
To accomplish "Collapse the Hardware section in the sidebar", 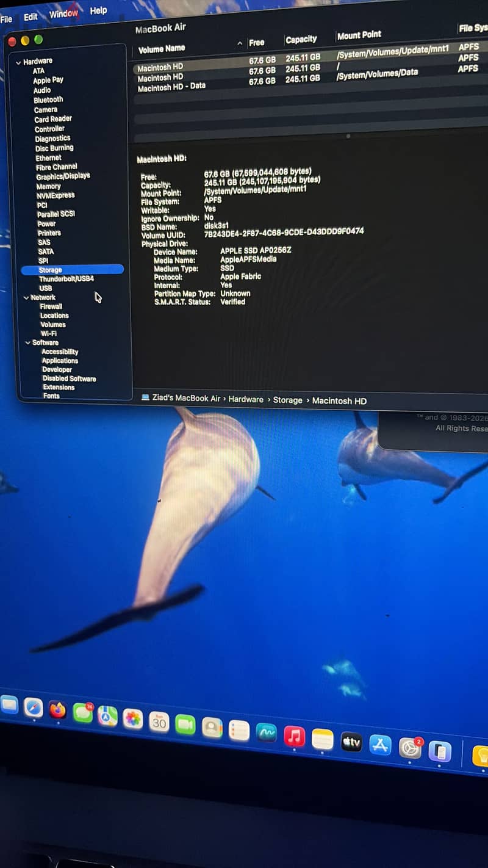I will [x=18, y=62].
